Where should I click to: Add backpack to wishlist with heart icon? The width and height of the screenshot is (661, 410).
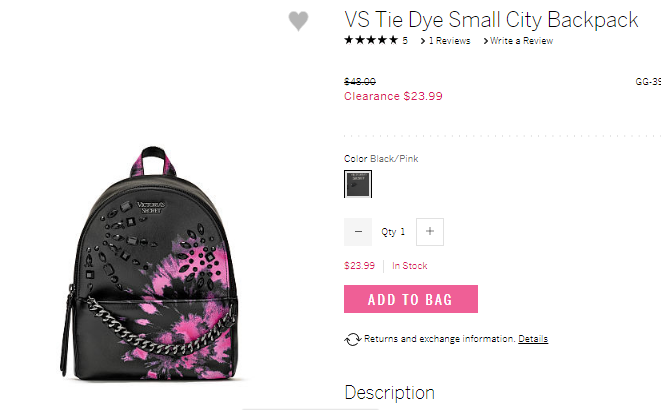pos(298,21)
